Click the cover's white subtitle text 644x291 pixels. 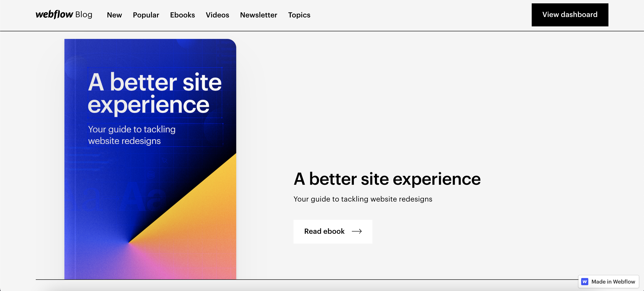click(132, 135)
